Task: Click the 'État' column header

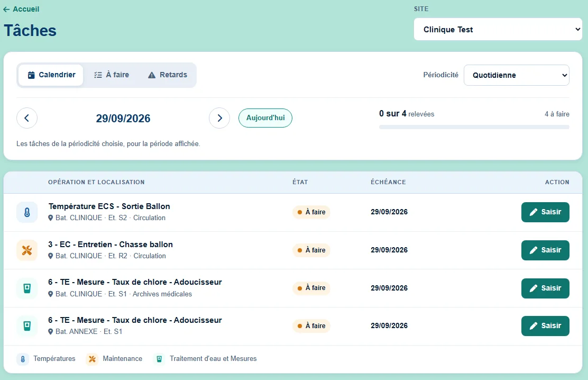Action: [300, 182]
